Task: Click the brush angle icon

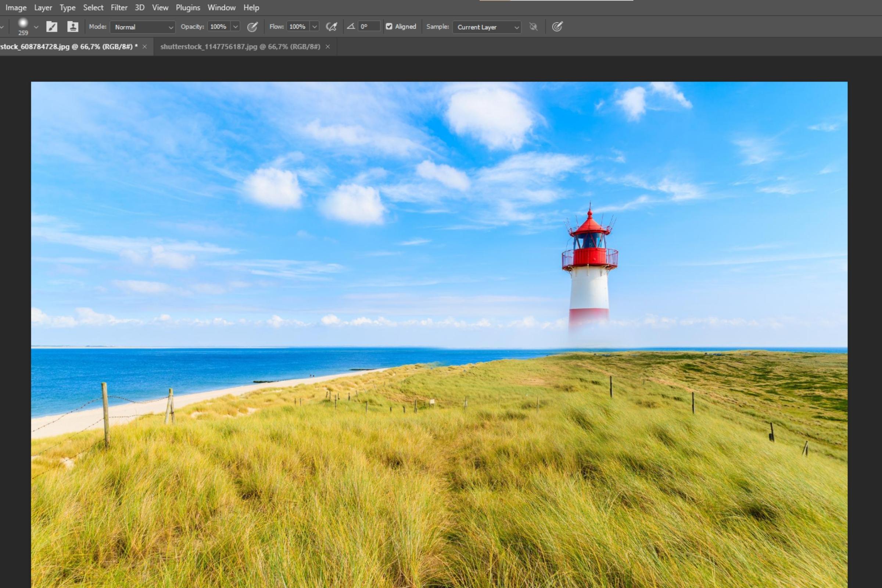Action: [351, 26]
